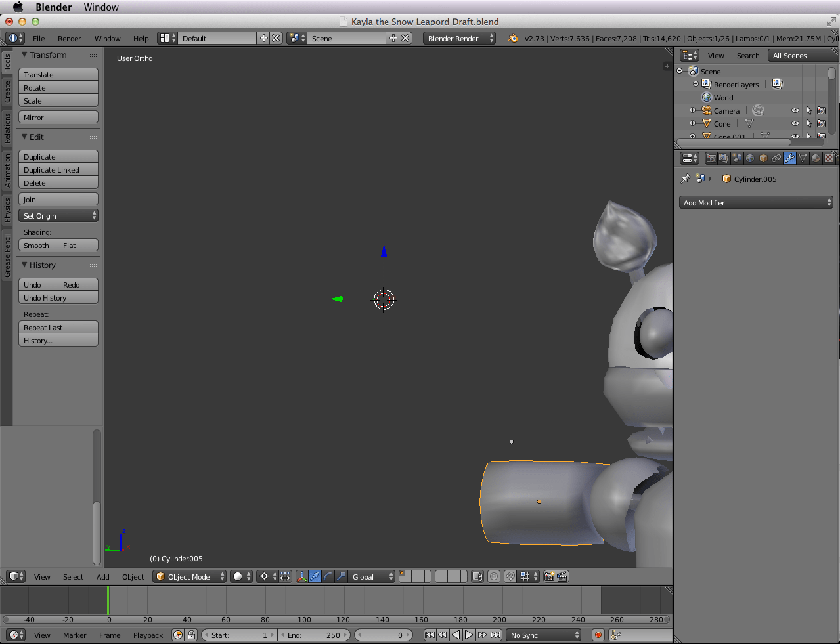Click the Start frame 1 field

point(239,635)
